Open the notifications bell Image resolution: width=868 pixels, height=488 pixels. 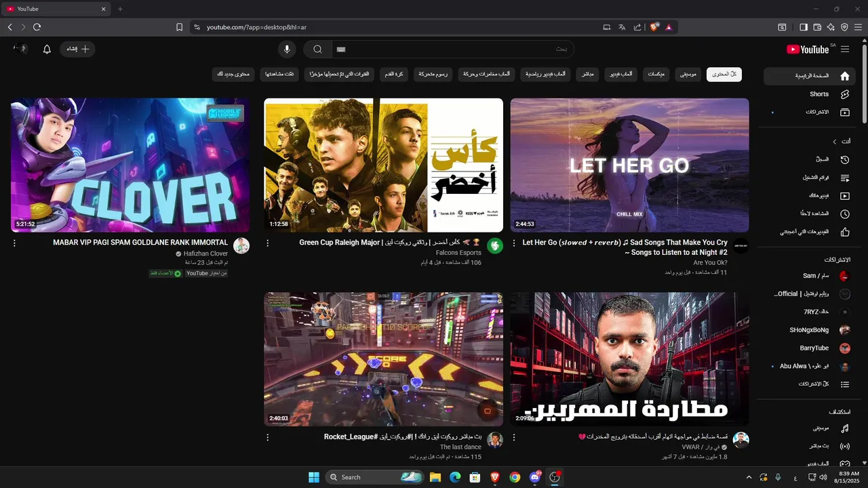[47, 49]
